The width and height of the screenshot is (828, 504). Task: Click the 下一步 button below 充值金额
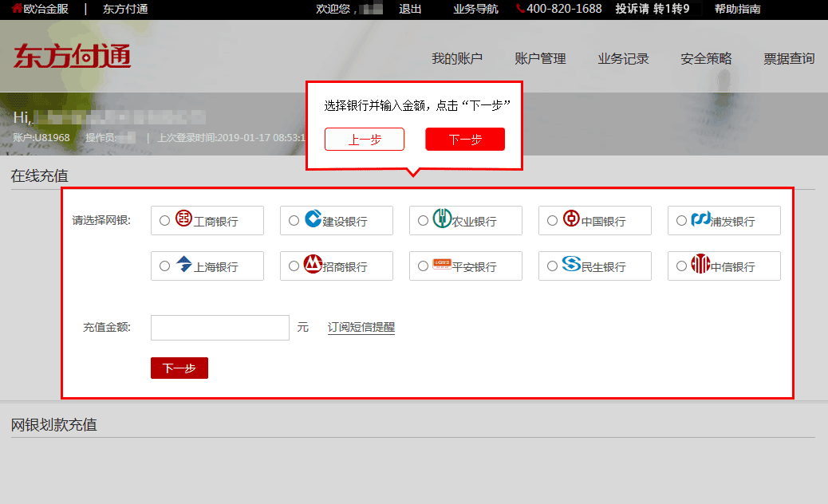tap(179, 368)
